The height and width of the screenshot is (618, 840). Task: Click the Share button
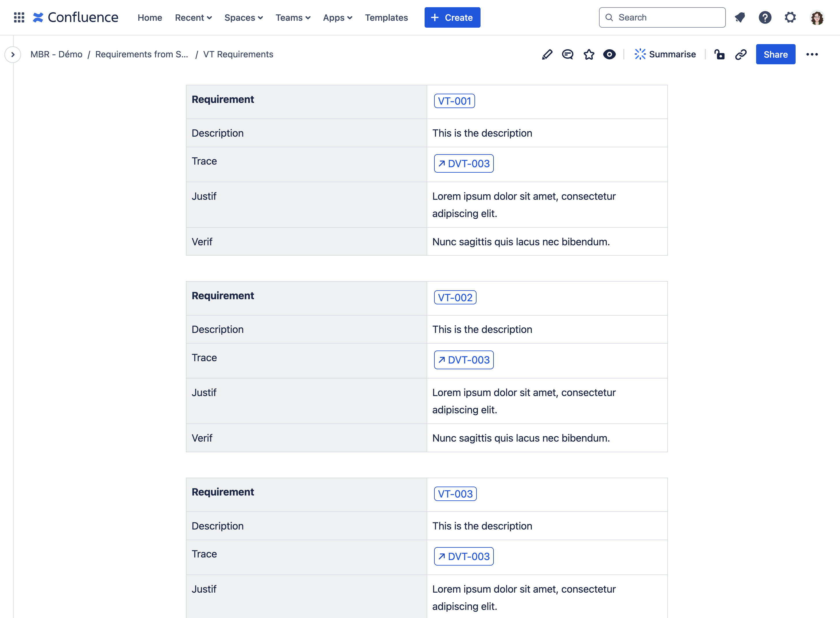coord(776,54)
